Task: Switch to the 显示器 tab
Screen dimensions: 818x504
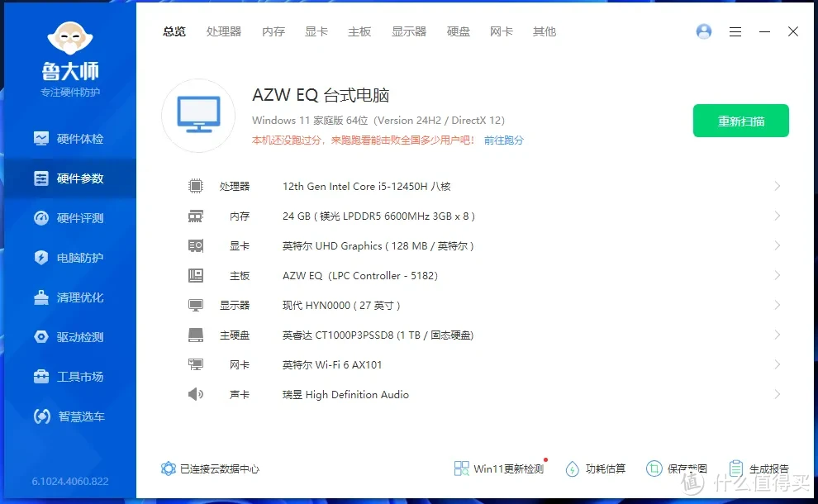Action: pyautogui.click(x=409, y=32)
